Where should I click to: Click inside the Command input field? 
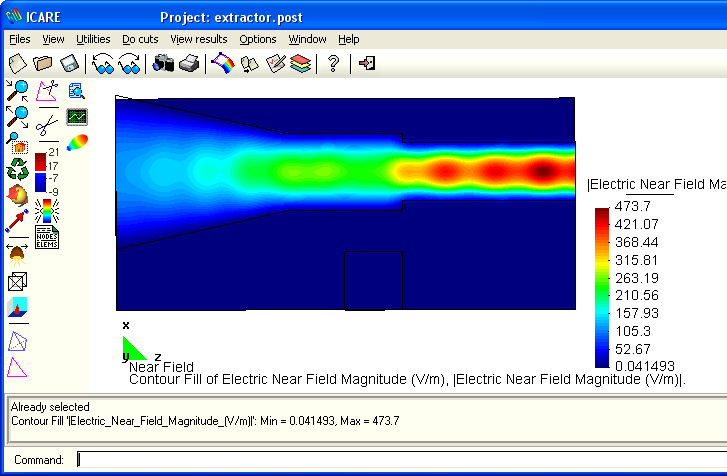point(402,459)
